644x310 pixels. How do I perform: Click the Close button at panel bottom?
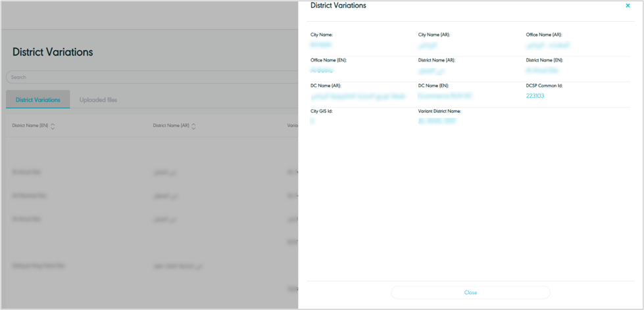click(470, 293)
